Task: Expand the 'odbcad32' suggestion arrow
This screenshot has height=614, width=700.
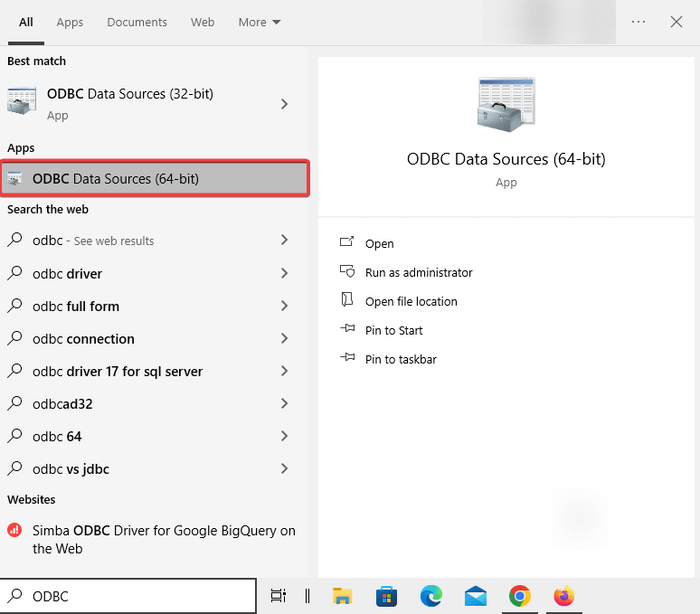Action: (284, 403)
